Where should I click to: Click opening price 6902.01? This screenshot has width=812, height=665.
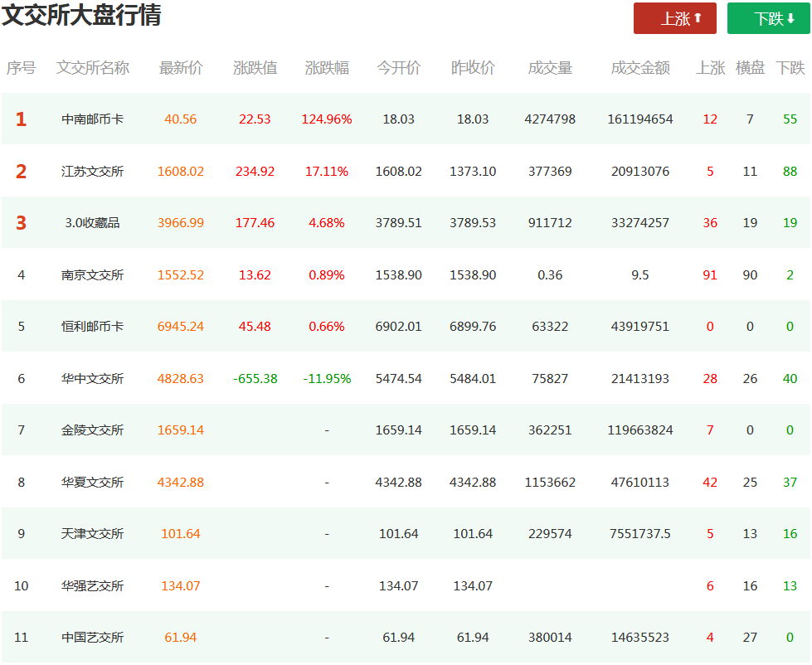[399, 327]
